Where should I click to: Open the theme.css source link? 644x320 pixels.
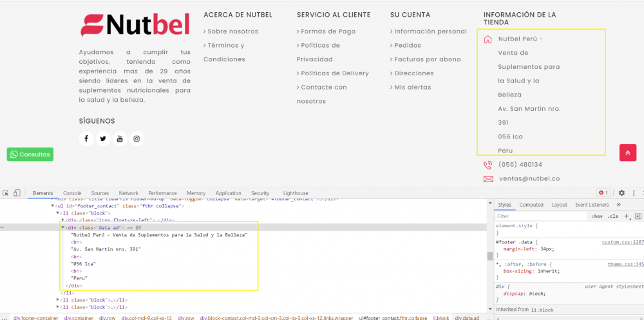626,264
